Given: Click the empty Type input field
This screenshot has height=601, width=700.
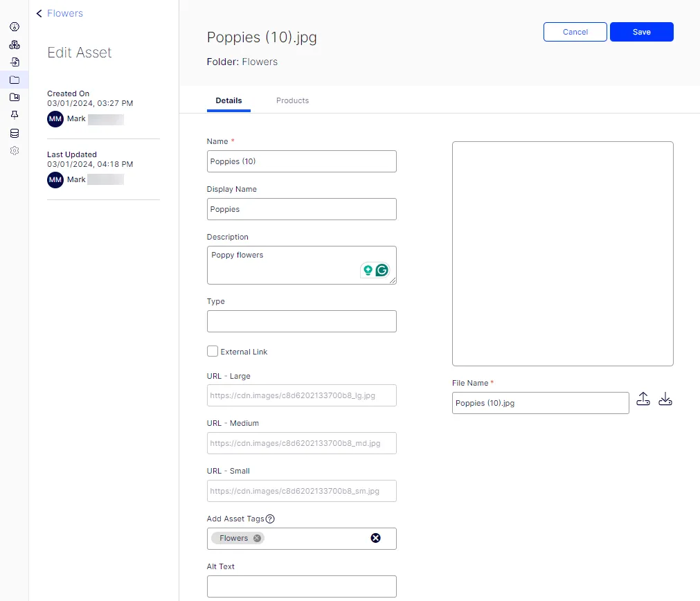Looking at the screenshot, I should (302, 321).
